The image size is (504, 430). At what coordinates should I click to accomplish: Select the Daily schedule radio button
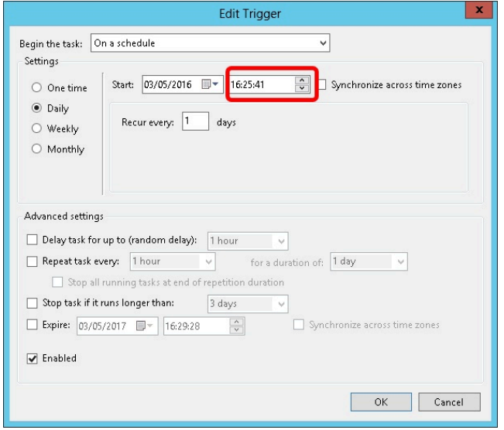point(36,108)
